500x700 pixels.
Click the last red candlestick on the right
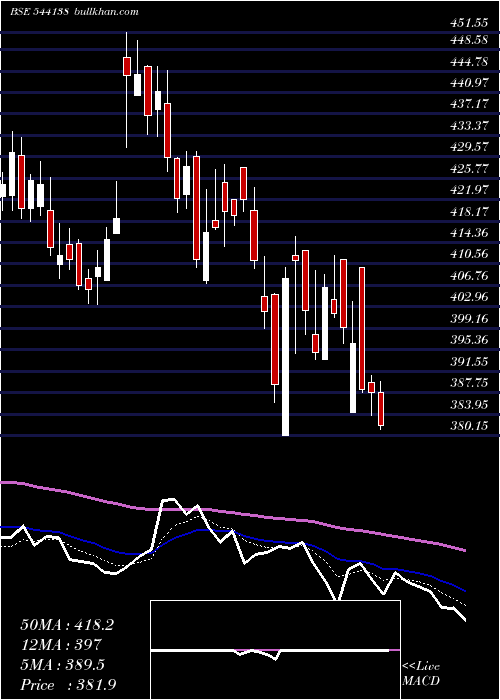tap(381, 409)
